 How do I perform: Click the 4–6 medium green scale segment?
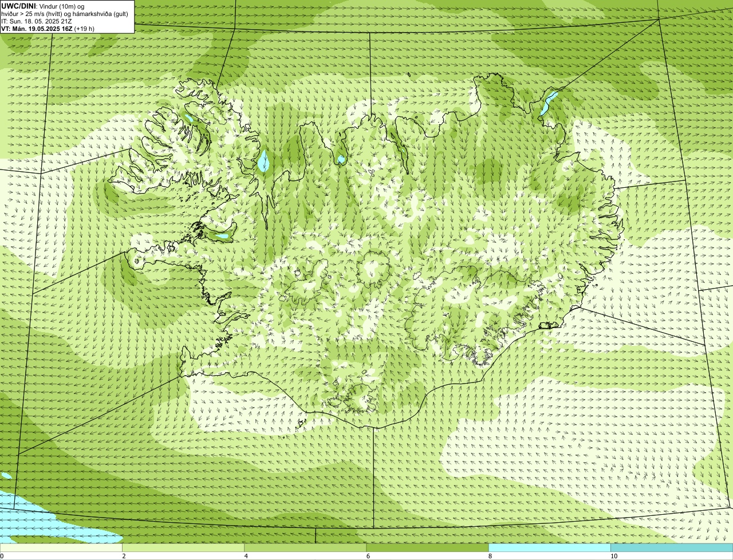click(305, 547)
